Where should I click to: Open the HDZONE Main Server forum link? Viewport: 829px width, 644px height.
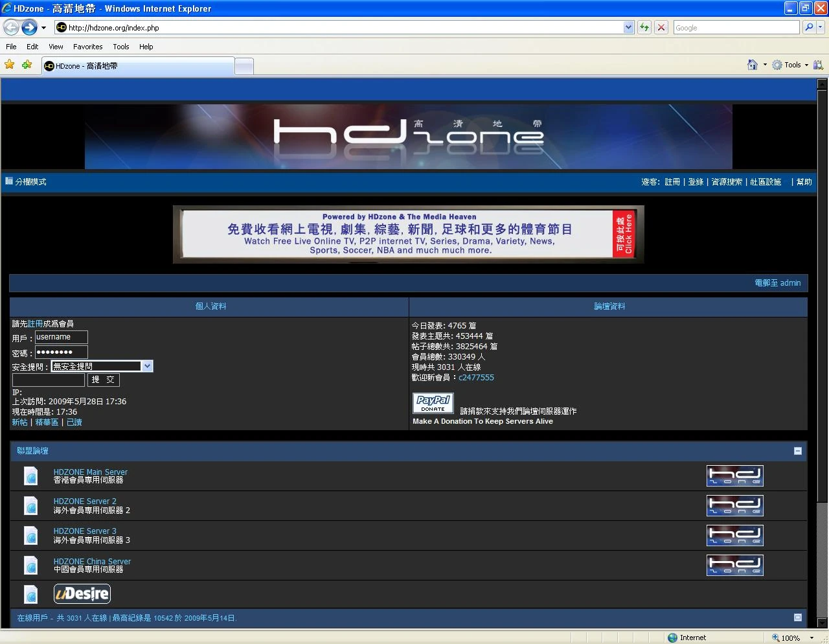[x=90, y=472]
